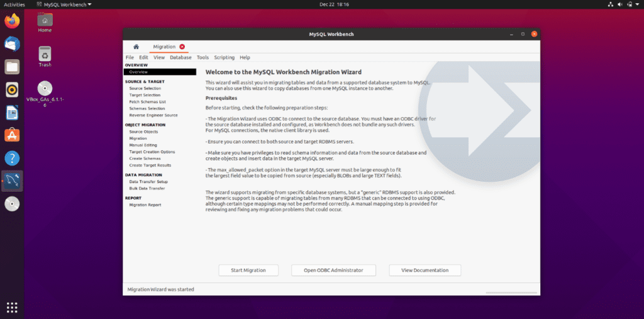Select the Source Objects step
The width and height of the screenshot is (644, 319).
point(143,132)
